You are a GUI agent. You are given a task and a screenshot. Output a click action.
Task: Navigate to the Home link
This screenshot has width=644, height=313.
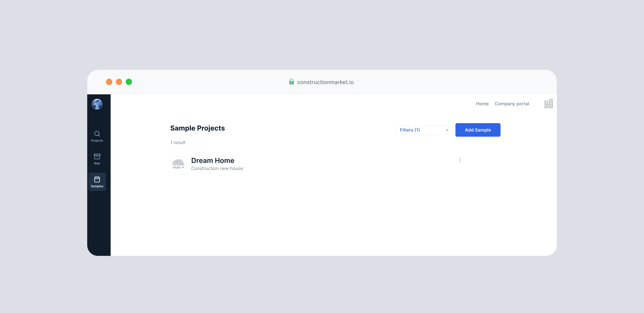(x=482, y=104)
